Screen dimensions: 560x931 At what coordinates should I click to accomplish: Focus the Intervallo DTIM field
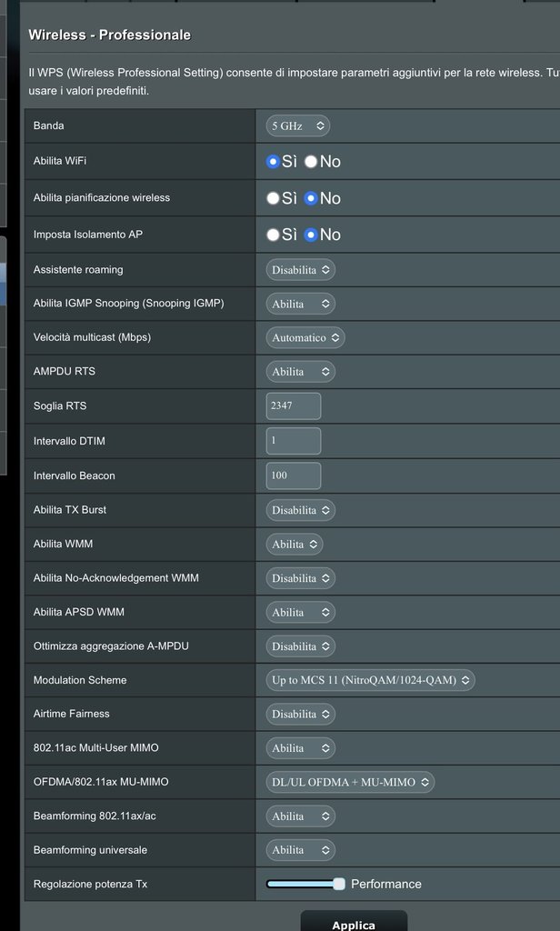tap(293, 441)
